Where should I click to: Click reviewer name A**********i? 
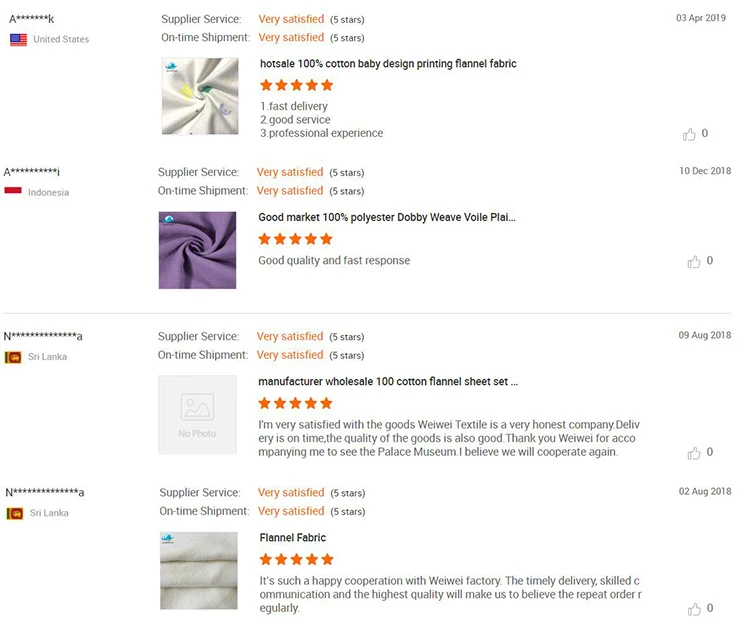click(x=32, y=172)
